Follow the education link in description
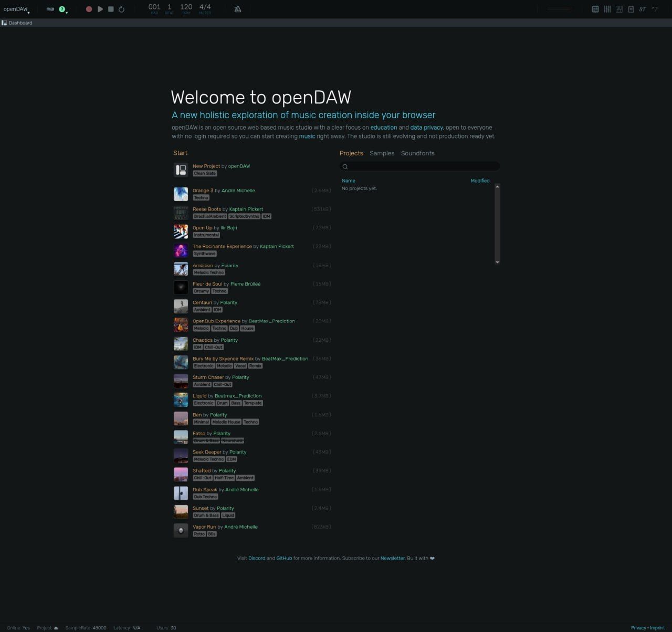The height and width of the screenshot is (632, 672). coord(384,128)
